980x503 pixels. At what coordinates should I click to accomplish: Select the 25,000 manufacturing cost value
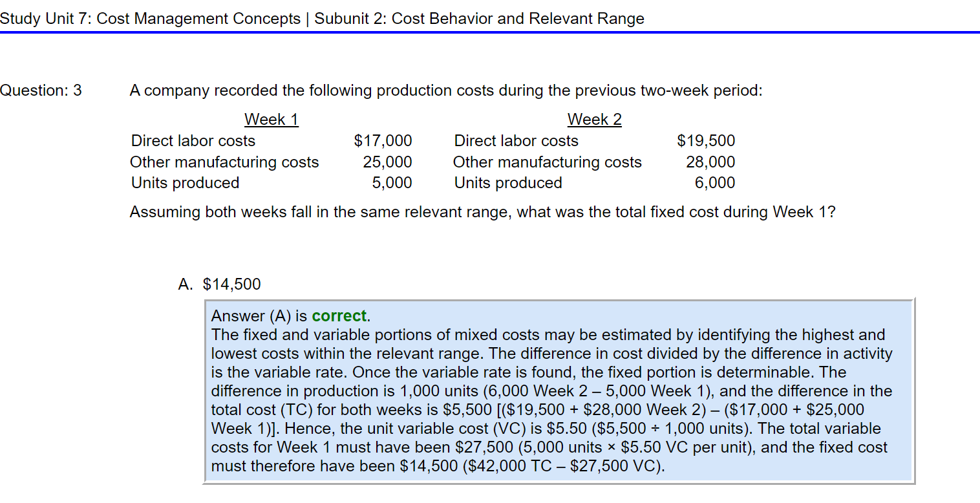click(x=387, y=162)
